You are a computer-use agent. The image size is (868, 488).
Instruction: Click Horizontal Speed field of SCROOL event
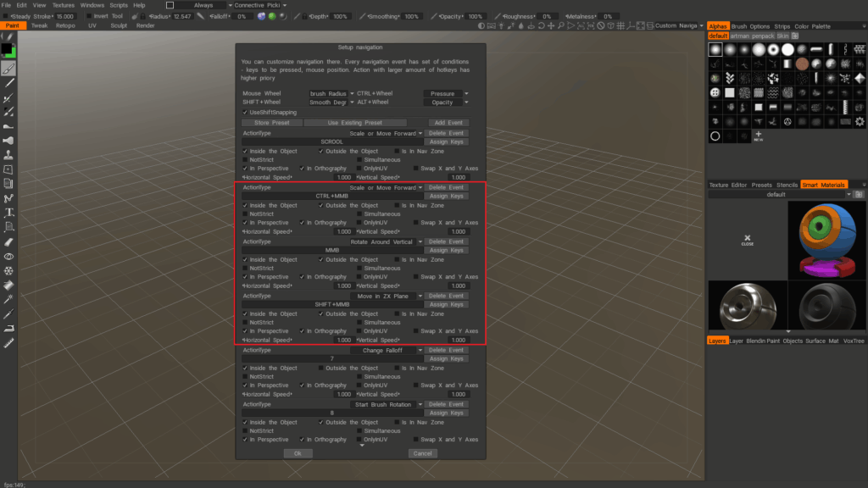(x=344, y=178)
